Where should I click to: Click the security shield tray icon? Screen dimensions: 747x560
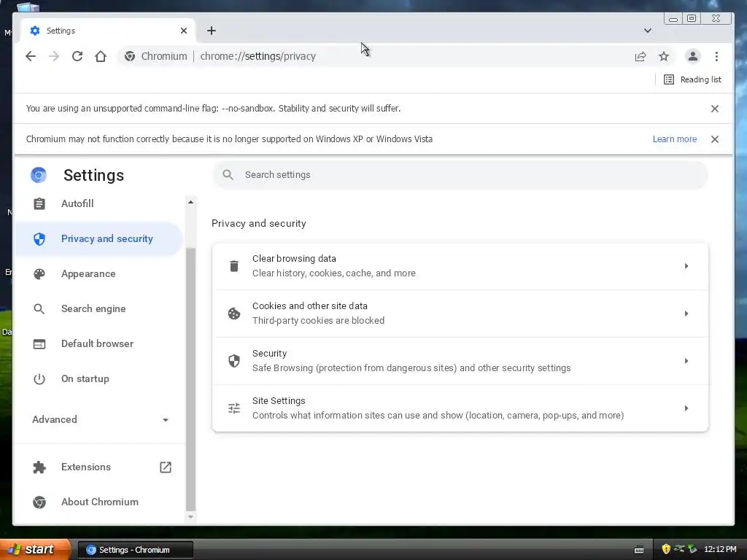pyautogui.click(x=666, y=549)
